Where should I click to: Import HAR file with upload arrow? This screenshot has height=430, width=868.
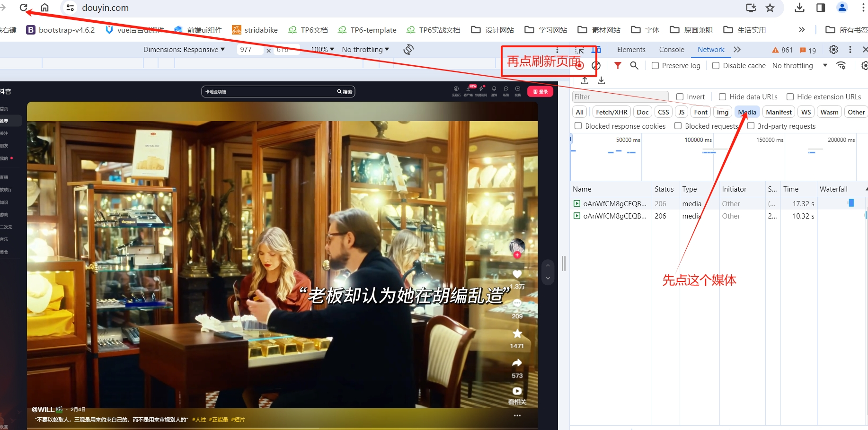tap(585, 80)
